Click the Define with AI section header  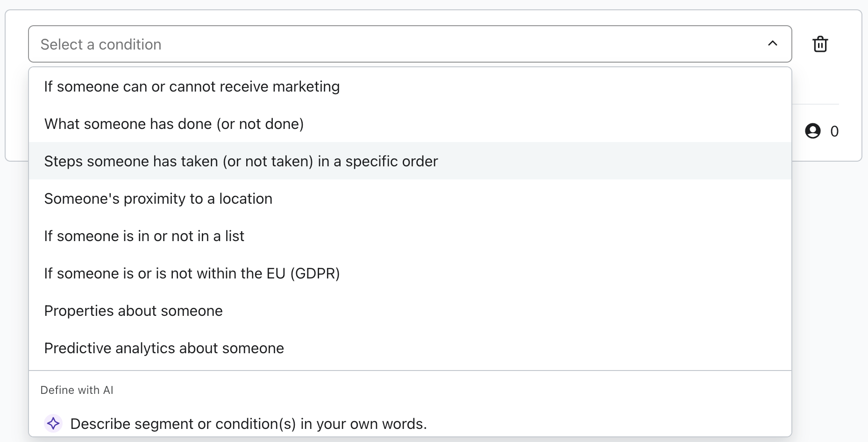point(77,390)
